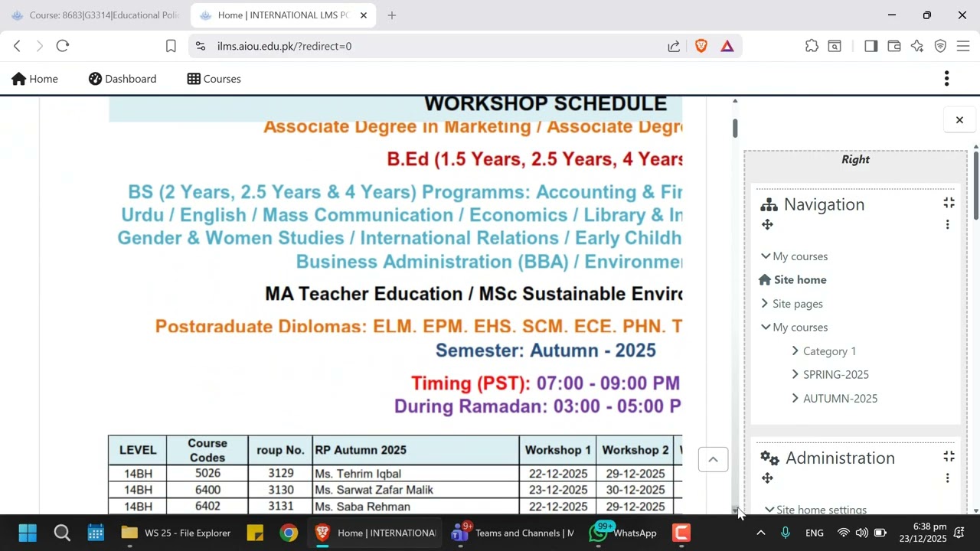Open Administration block actions menu
Image resolution: width=980 pixels, height=551 pixels.
click(947, 478)
